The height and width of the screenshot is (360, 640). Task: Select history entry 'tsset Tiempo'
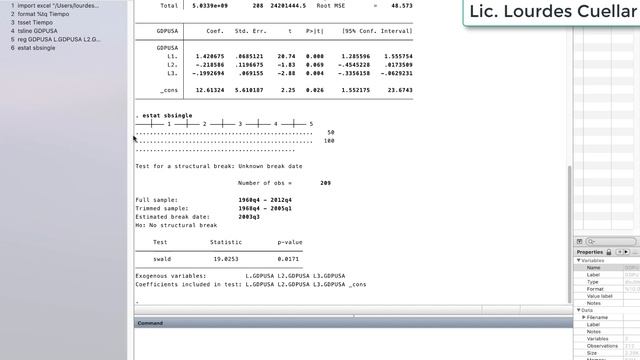click(x=32, y=22)
